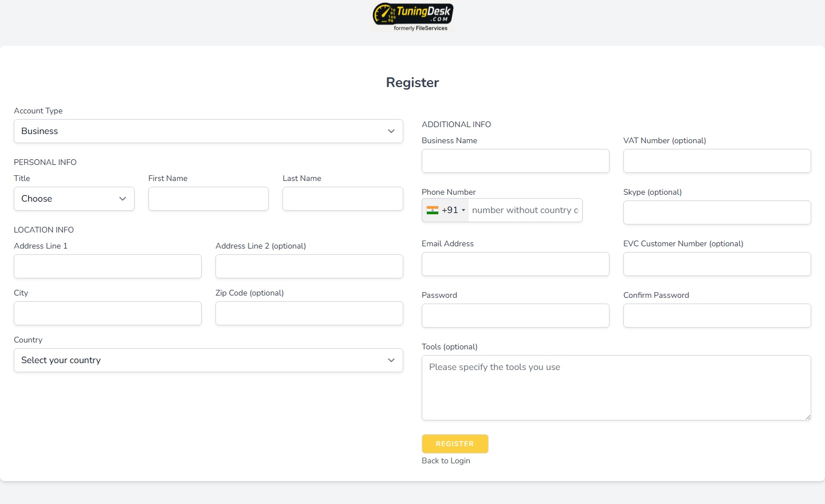Click the Skype optional field
This screenshot has width=825, height=504.
(x=717, y=212)
